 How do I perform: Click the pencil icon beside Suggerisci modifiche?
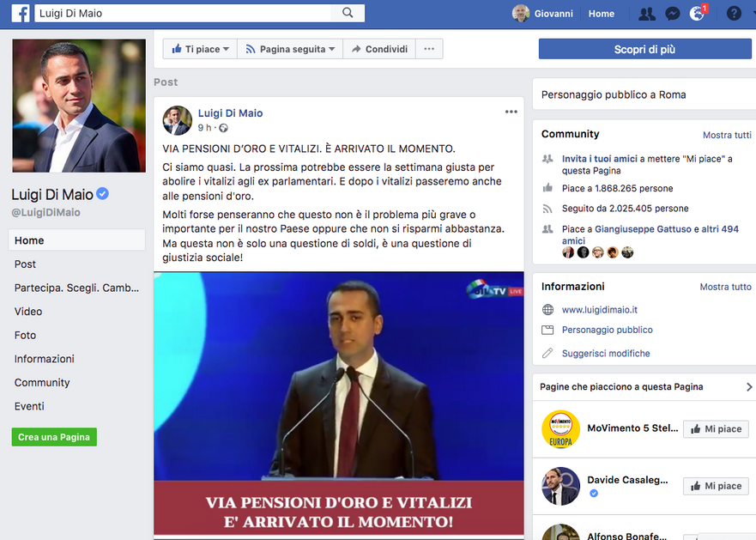coord(547,353)
